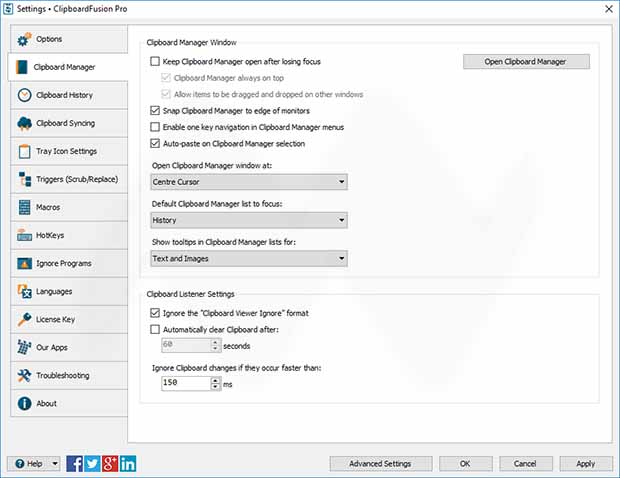Switch to the Clipboard History tab
This screenshot has width=620, height=478.
pos(69,95)
